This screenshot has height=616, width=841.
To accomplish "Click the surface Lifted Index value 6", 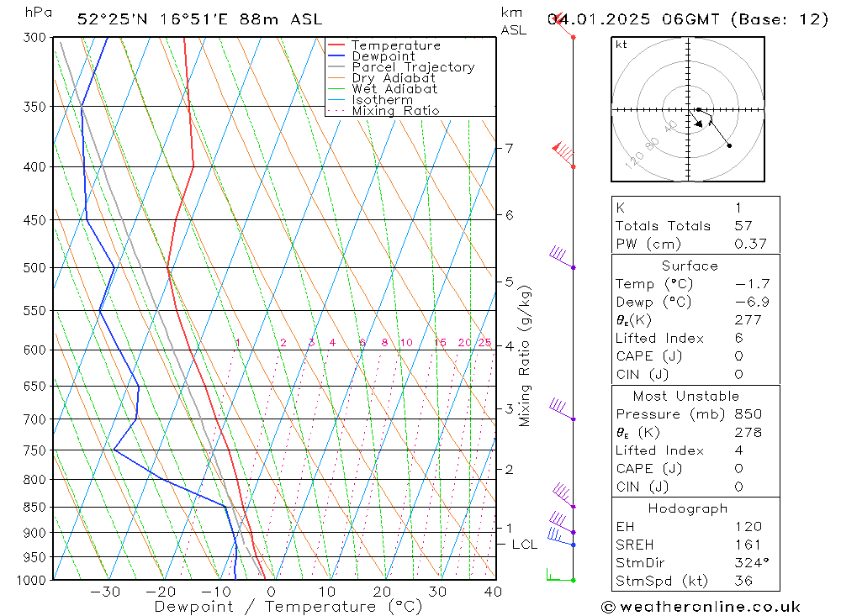I will [738, 339].
